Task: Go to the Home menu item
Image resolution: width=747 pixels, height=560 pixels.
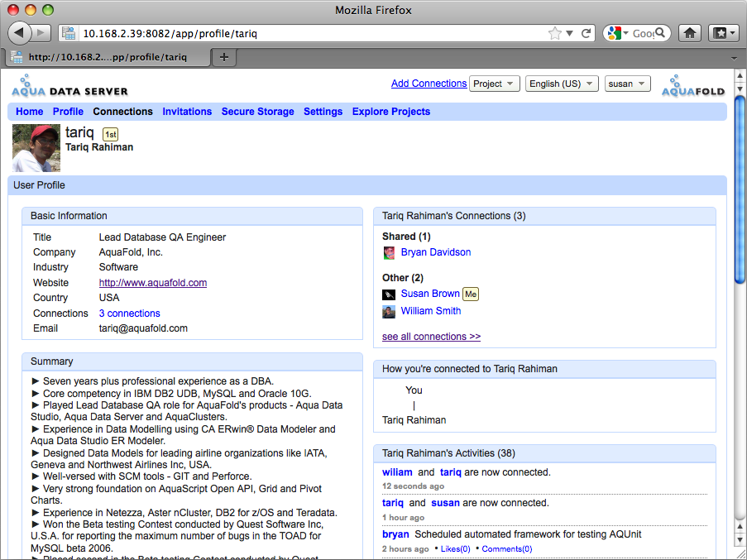Action: point(30,112)
